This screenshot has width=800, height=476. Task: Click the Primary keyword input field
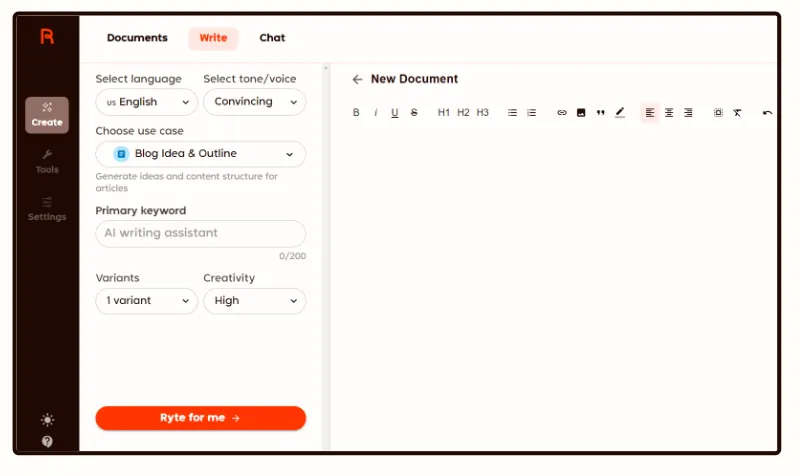pos(201,234)
